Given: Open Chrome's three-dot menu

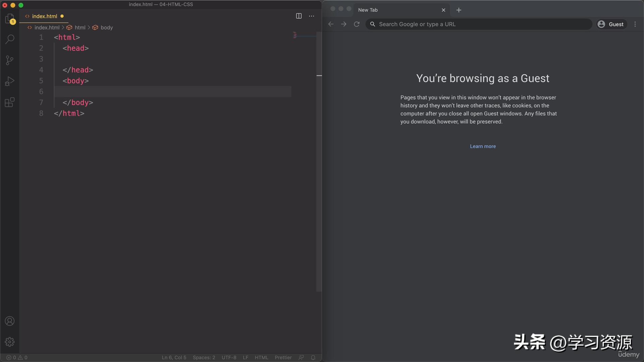Looking at the screenshot, I should pyautogui.click(x=635, y=24).
